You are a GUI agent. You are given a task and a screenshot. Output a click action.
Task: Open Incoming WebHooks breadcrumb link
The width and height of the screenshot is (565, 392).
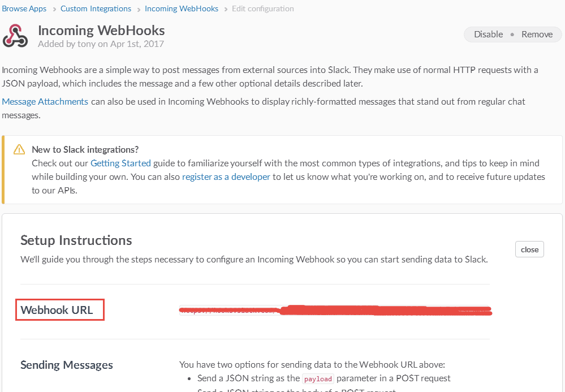click(x=182, y=8)
